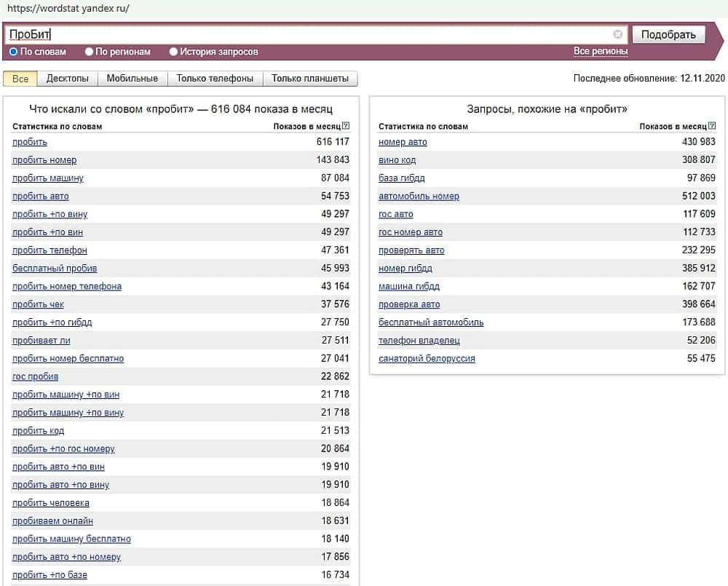Click help icon beside right Показов в месяц
This screenshot has height=586, width=728.
tap(712, 126)
